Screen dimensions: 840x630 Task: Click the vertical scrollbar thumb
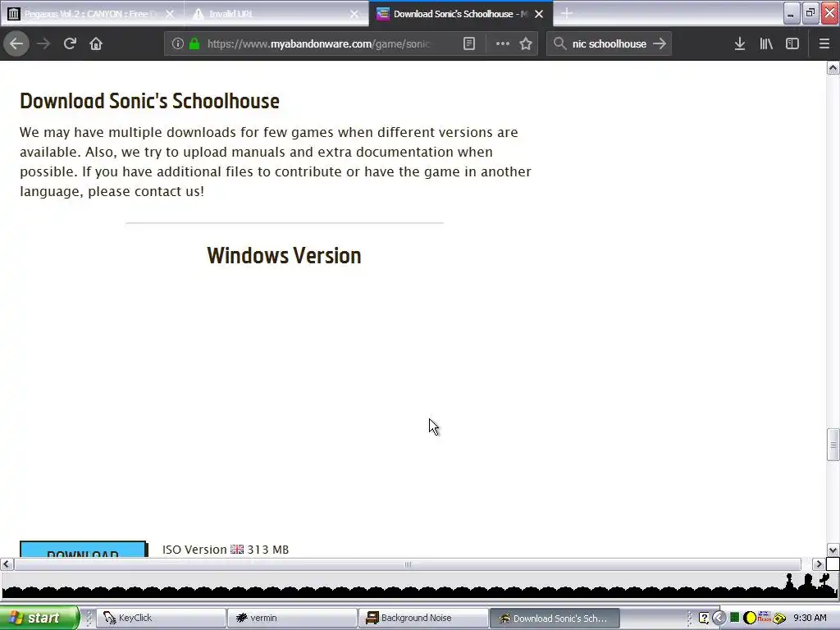[x=833, y=445]
